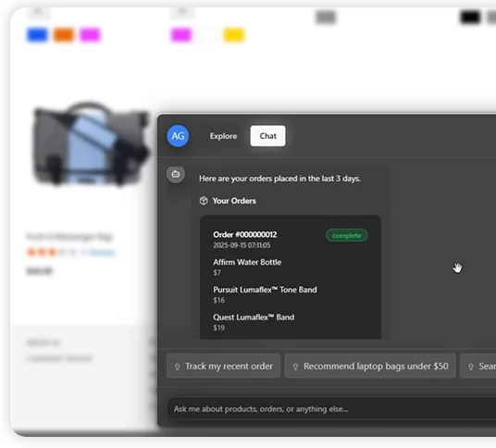Choose the Track my recent order suggestion
The image size is (496, 448).
(x=223, y=366)
